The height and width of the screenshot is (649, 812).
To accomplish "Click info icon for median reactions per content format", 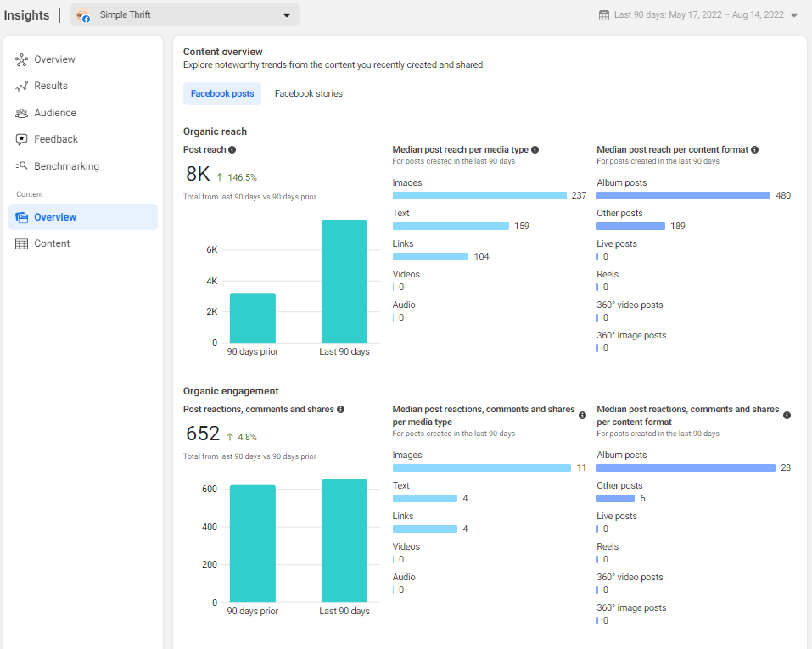I will (787, 416).
